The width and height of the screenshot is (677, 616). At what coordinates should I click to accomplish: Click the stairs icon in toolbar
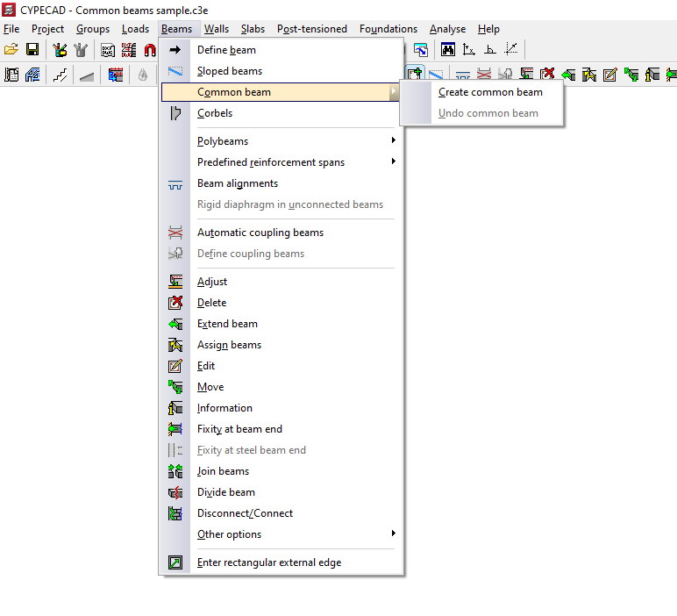tap(60, 75)
